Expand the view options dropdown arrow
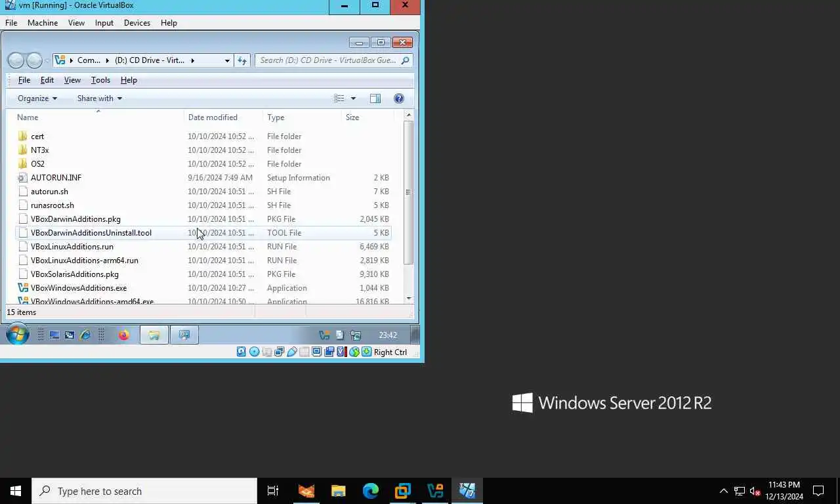This screenshot has height=504, width=840. tap(353, 98)
